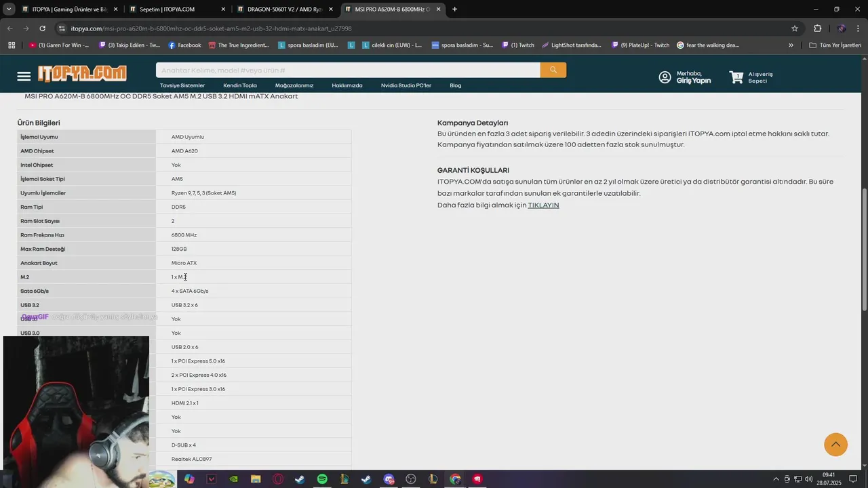Open a new browser tab with plus
The image size is (868, 488).
(x=454, y=9)
